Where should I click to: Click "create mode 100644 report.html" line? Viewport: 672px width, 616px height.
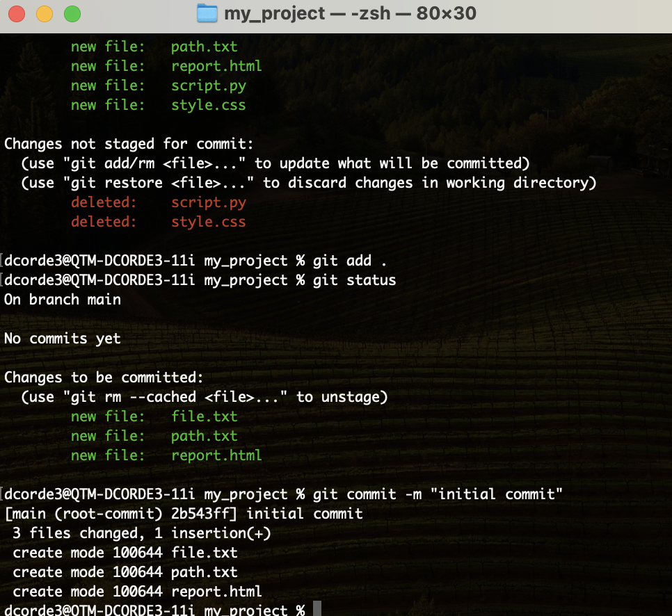coord(137,592)
